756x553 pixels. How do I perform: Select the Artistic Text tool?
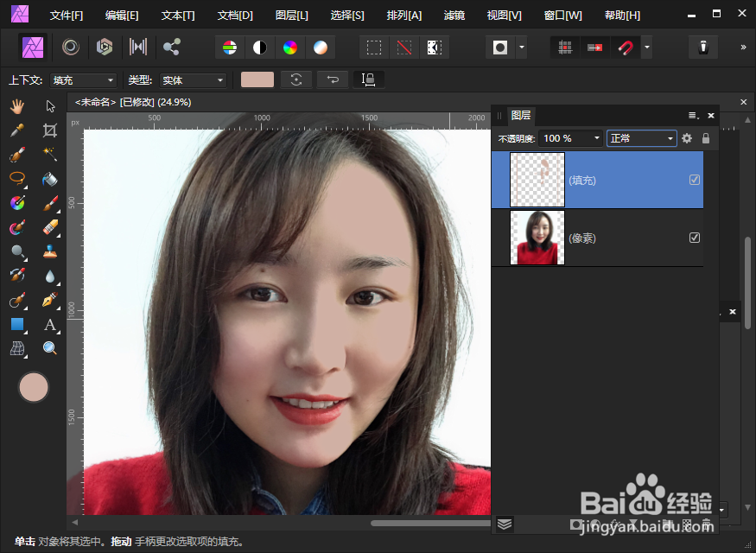click(x=50, y=324)
